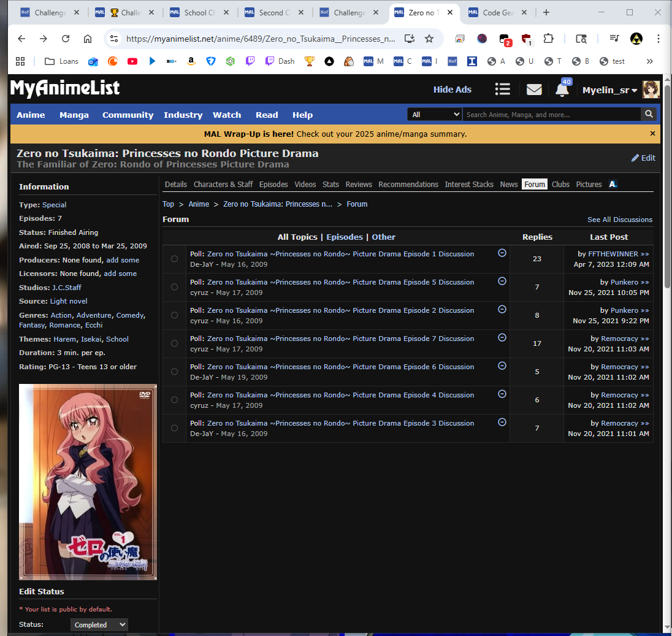The width and height of the screenshot is (672, 636).
Task: Click Hide Ads link
Action: tap(452, 90)
